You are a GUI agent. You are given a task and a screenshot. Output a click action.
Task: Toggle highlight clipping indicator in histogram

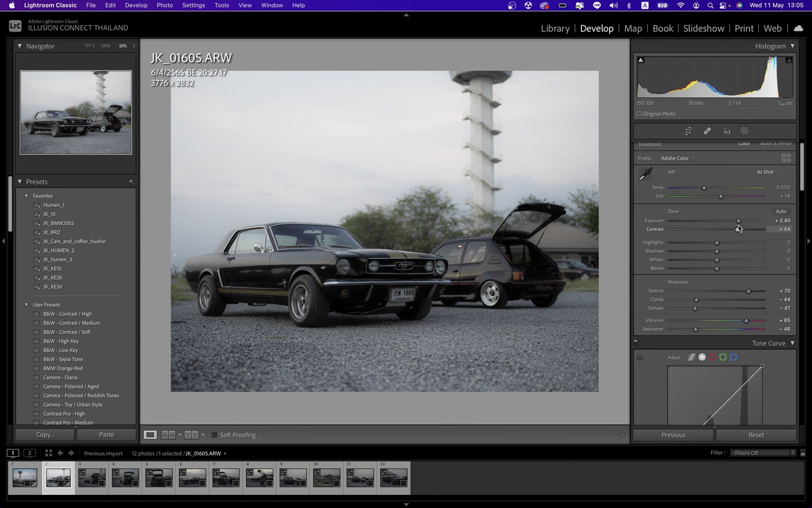789,60
